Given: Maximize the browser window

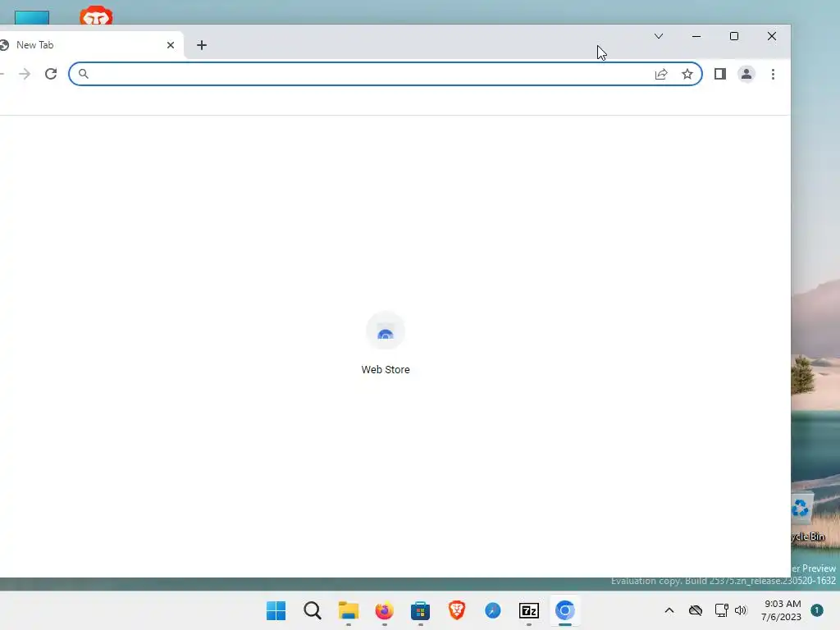Looking at the screenshot, I should [x=734, y=36].
